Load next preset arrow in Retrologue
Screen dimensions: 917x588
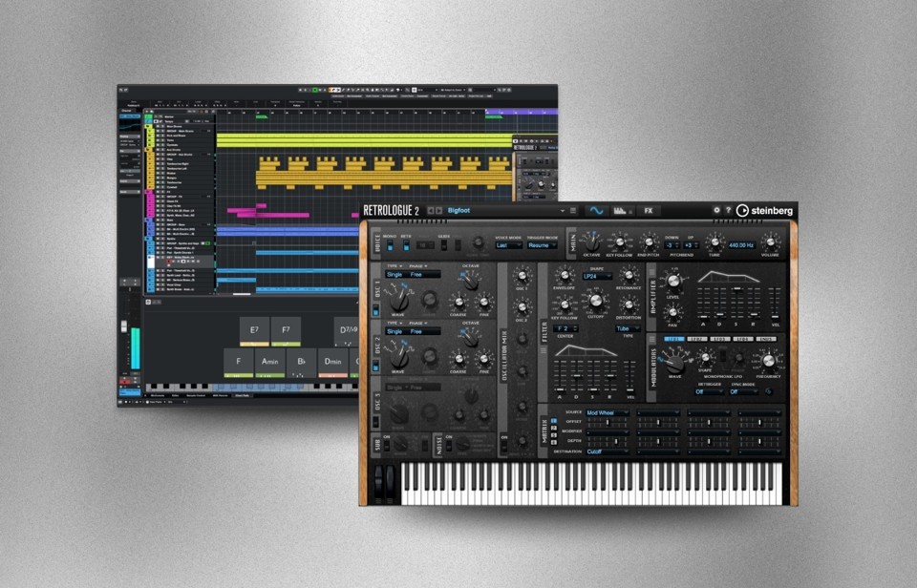point(439,210)
